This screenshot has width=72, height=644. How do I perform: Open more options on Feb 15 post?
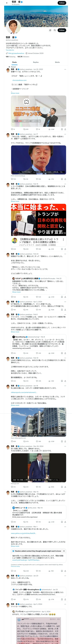[65, 184]
